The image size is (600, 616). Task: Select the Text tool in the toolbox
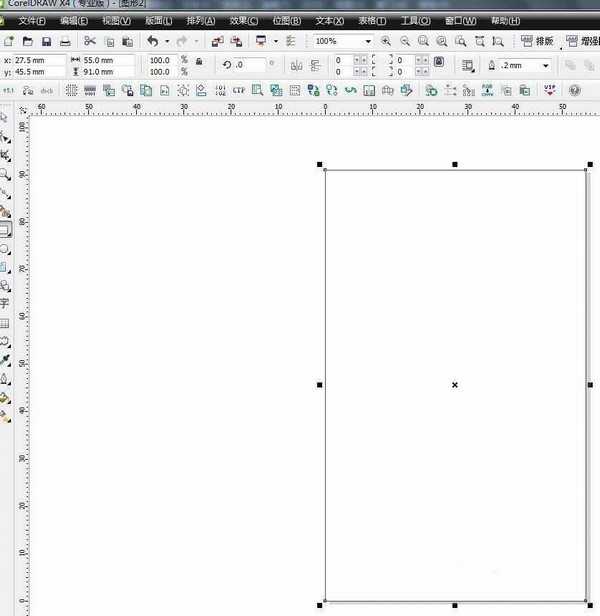5,303
